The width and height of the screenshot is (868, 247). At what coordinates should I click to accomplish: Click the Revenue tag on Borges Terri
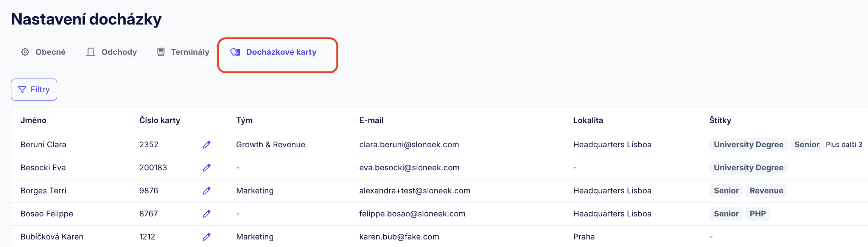766,191
